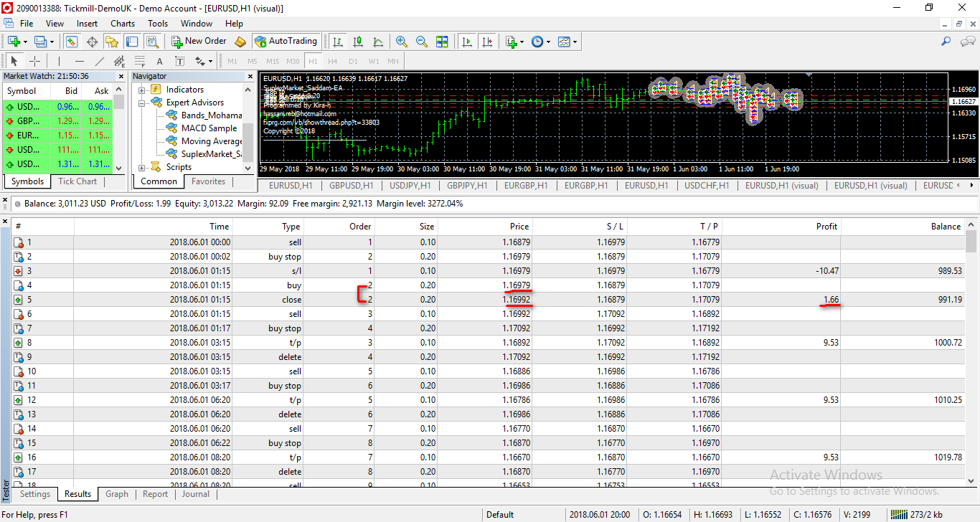This screenshot has width=980, height=522.
Task: Select MACD Sample expert advisor
Action: 208,128
